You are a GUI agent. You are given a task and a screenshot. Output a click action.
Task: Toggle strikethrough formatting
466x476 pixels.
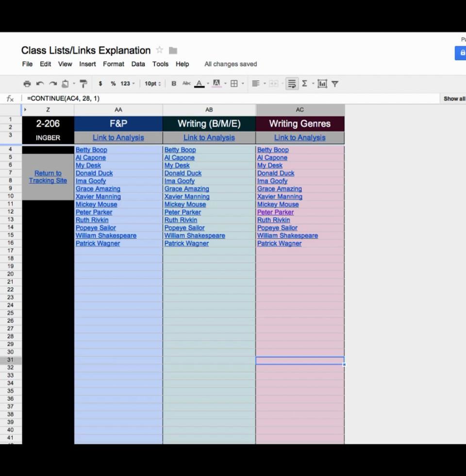point(186,83)
